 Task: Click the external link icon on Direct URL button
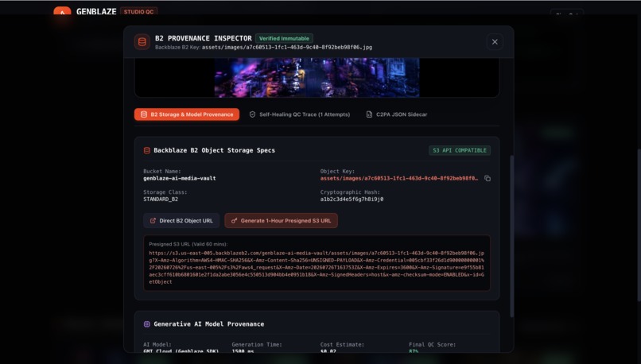[x=153, y=221]
